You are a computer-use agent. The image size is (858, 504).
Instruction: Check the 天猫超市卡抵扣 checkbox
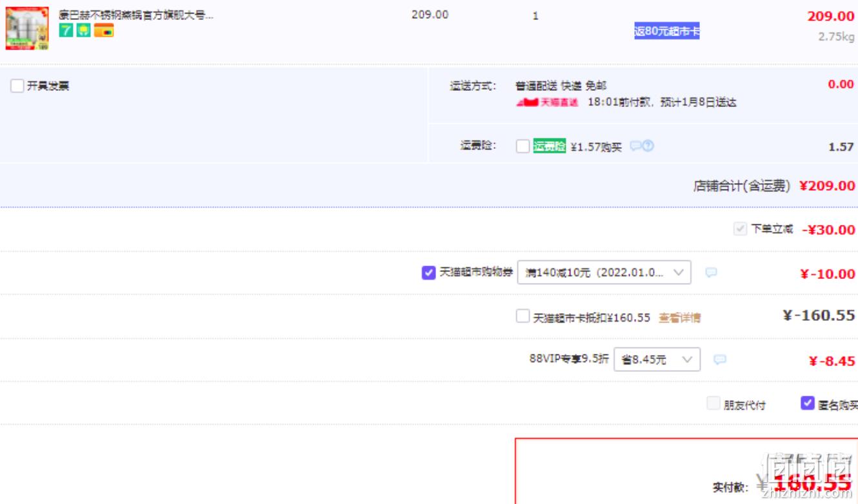coord(523,316)
